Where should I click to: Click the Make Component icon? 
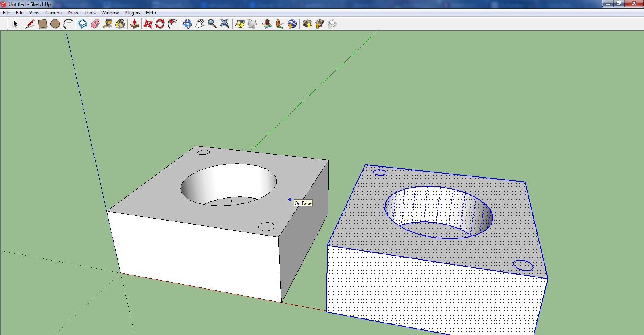pos(83,24)
